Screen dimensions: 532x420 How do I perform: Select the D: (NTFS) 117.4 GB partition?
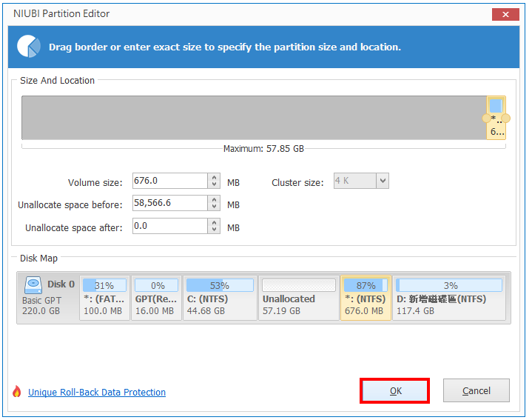coord(449,298)
